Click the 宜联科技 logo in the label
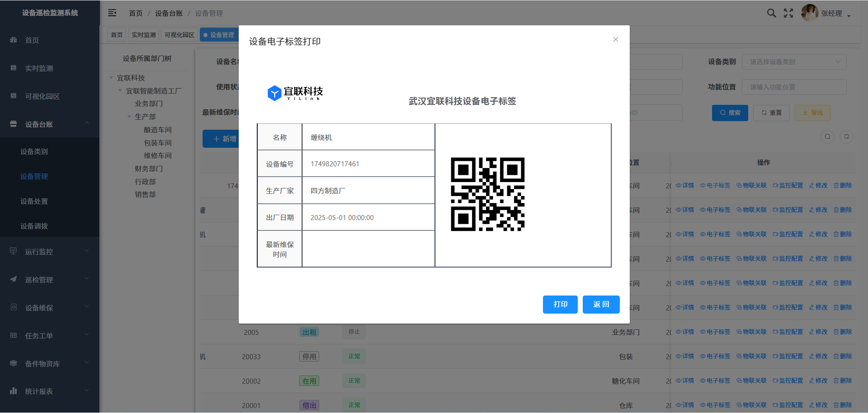This screenshot has width=868, height=413. tap(295, 93)
